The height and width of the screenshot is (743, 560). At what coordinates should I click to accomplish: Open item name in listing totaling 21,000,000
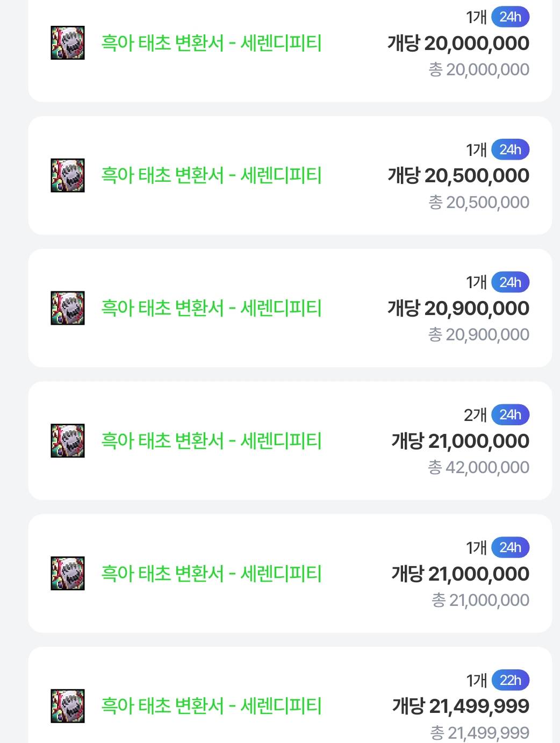coord(211,574)
